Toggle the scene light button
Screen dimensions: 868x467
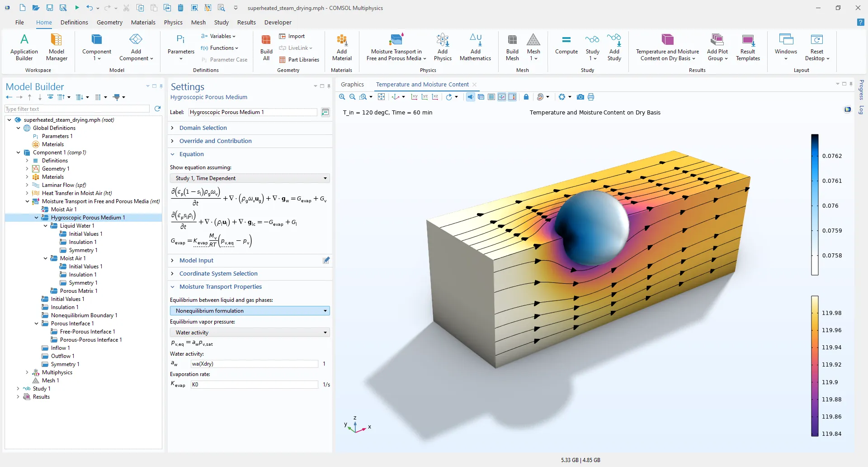coord(471,97)
